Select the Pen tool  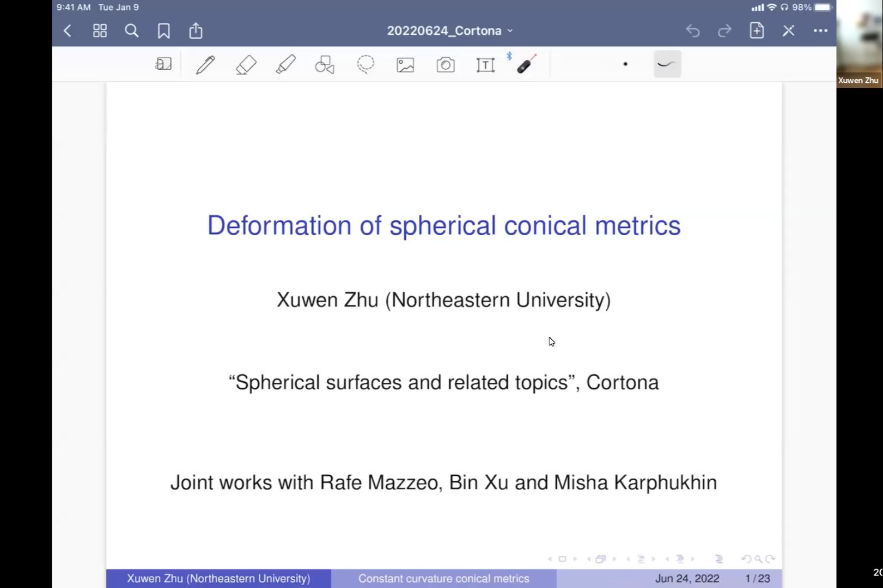205,65
